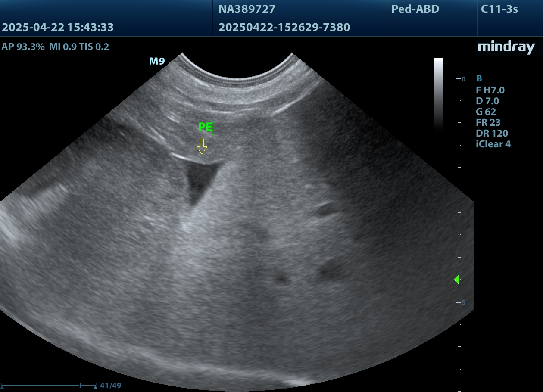This screenshot has width=543, height=392.
Task: Click the cine review progress bar
Action: coord(47,385)
